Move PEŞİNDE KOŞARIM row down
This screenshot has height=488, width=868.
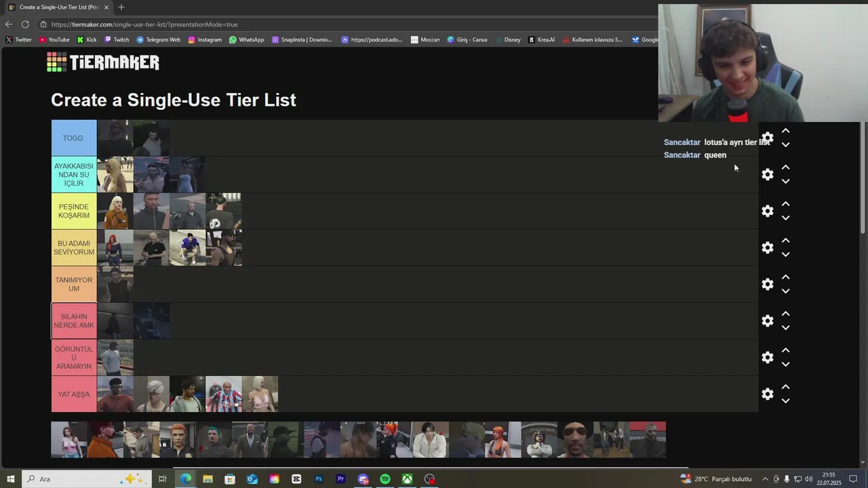[x=785, y=218]
